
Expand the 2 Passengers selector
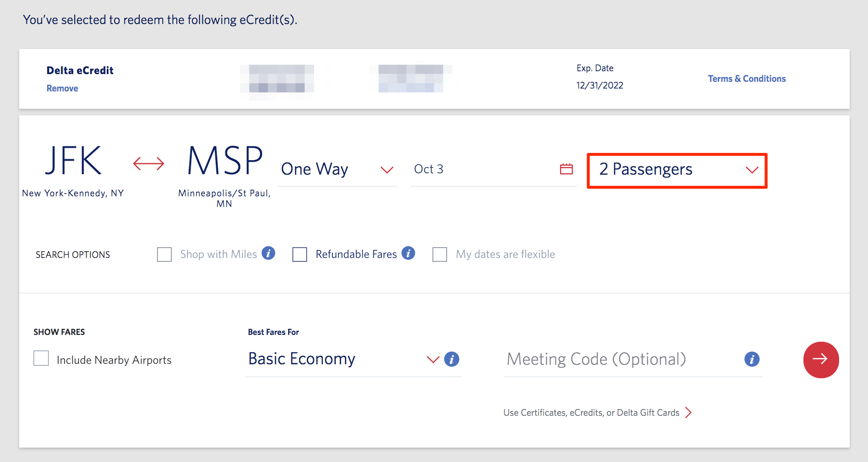[676, 169]
